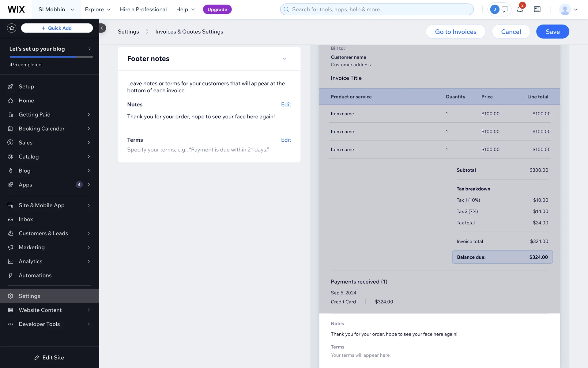
Task: Open the notifications bell icon
Action: 520,10
